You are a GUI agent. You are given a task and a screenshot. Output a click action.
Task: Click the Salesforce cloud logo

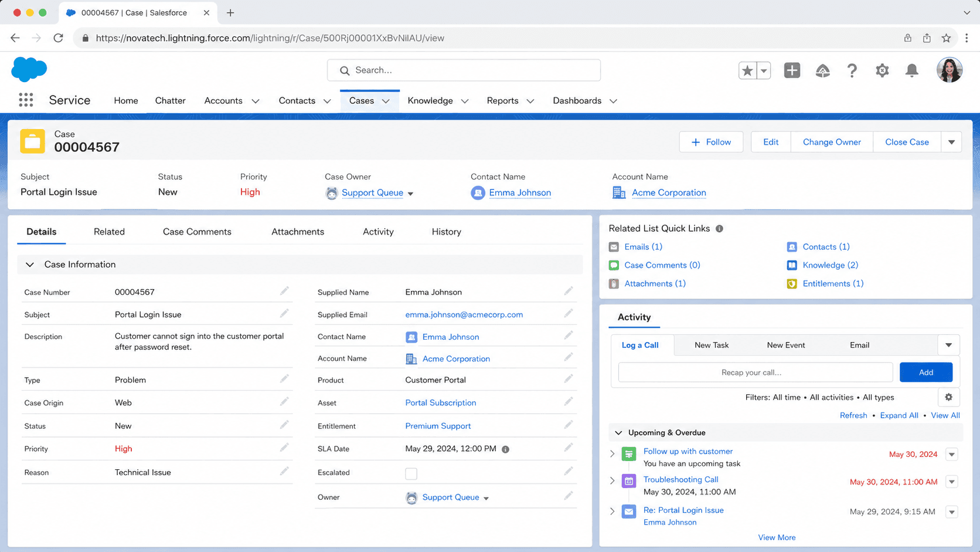pos(29,70)
